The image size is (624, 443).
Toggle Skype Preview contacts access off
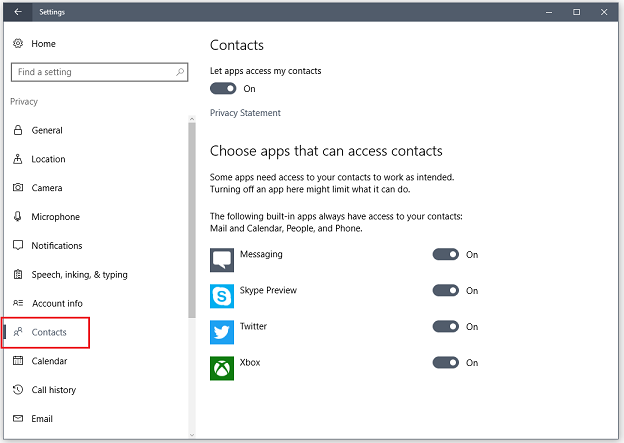pos(445,291)
